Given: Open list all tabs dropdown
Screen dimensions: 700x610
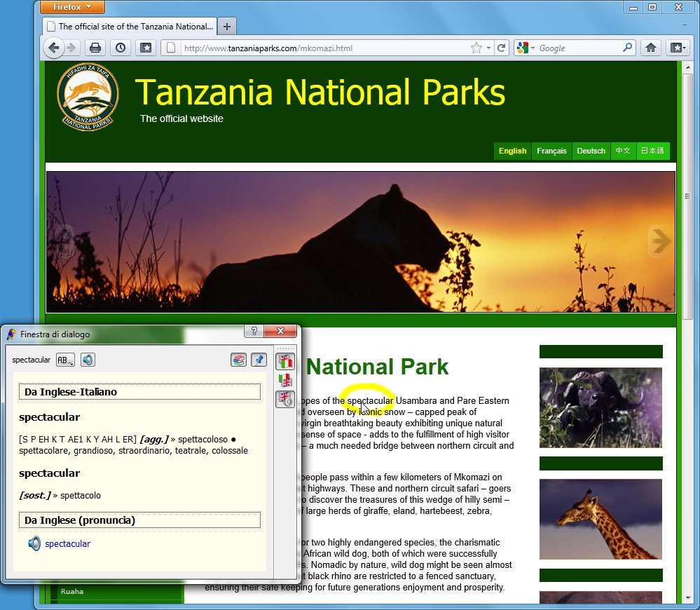Looking at the screenshot, I should [685, 25].
